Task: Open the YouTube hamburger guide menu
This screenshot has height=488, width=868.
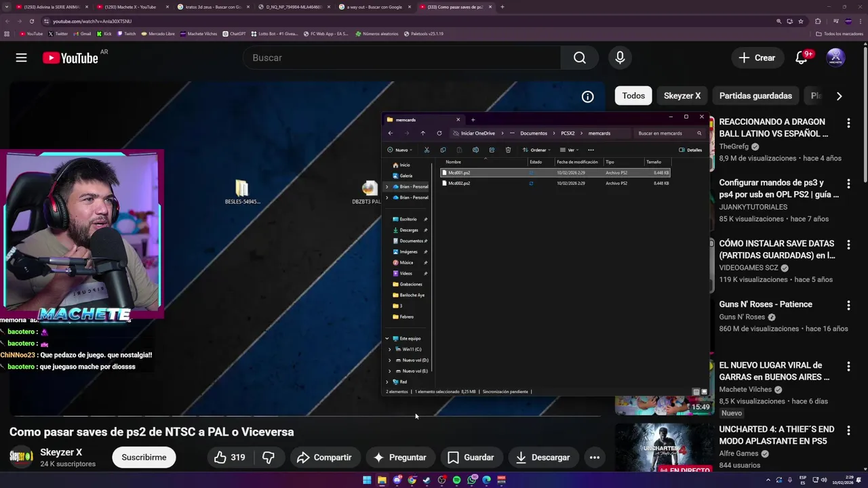Action: (x=21, y=58)
